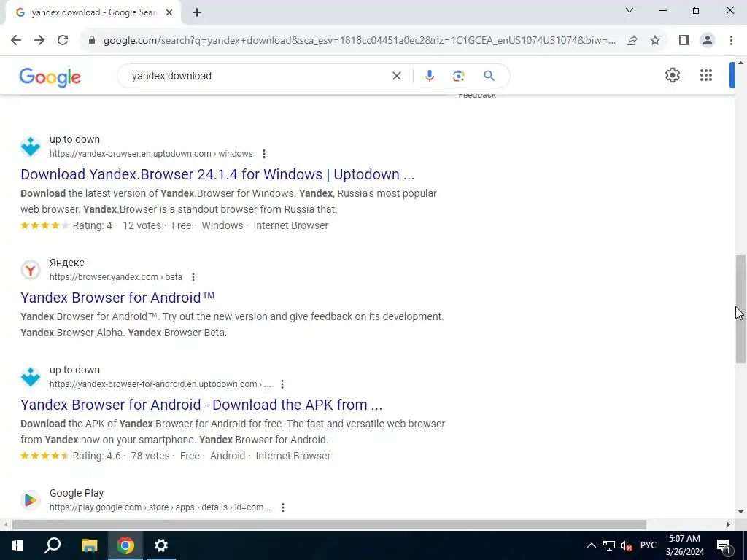Viewport: 747px width, 560px height.
Task: Show hidden system tray icons
Action: coord(591,545)
